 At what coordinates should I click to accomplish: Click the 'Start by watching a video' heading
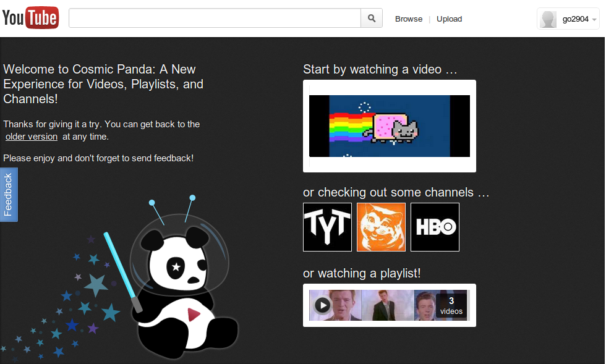coord(380,70)
